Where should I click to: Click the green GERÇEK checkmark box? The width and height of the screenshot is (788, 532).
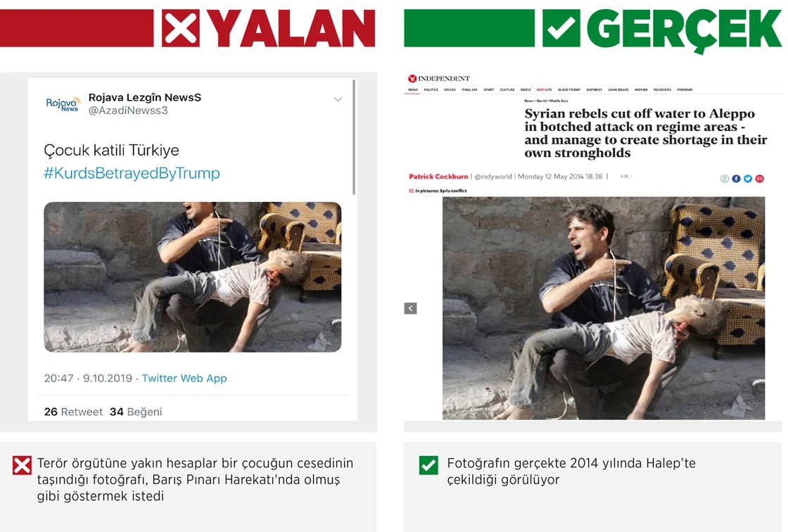(561, 28)
